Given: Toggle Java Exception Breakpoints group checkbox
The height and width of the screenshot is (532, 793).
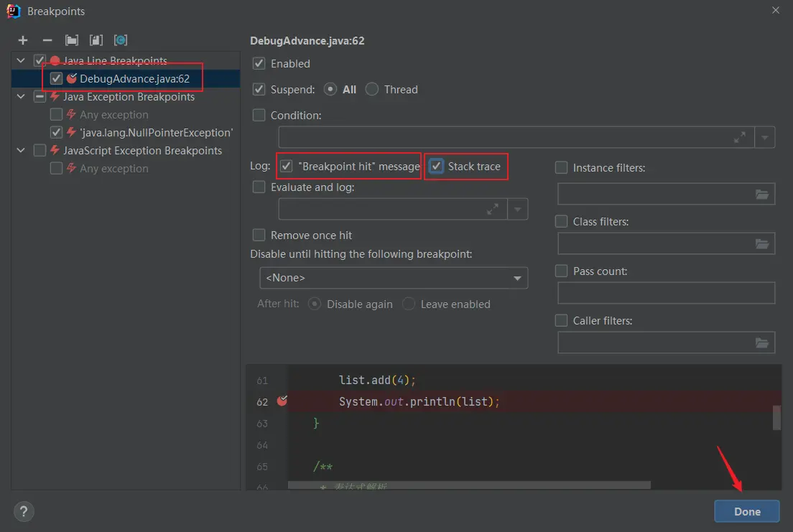Looking at the screenshot, I should click(40, 97).
